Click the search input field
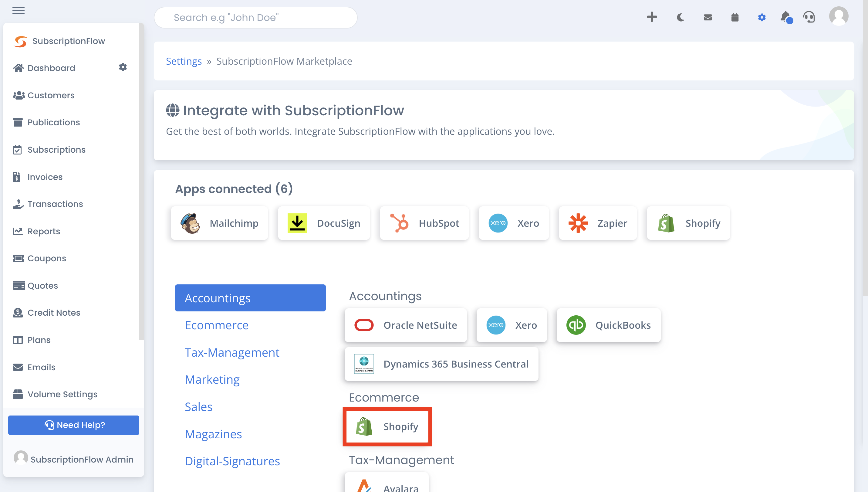 point(256,18)
